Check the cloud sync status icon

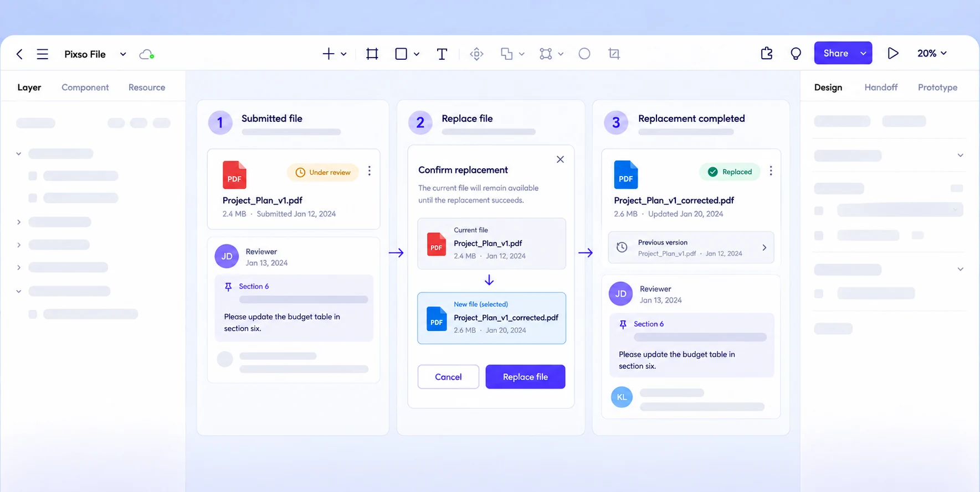click(146, 54)
